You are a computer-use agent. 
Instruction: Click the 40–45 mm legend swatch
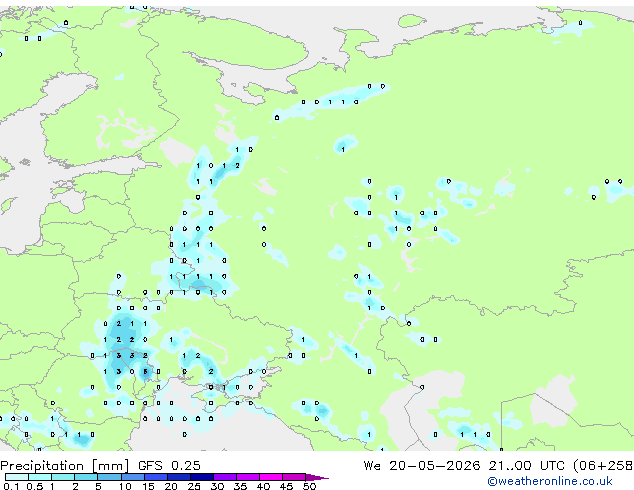coord(271,477)
